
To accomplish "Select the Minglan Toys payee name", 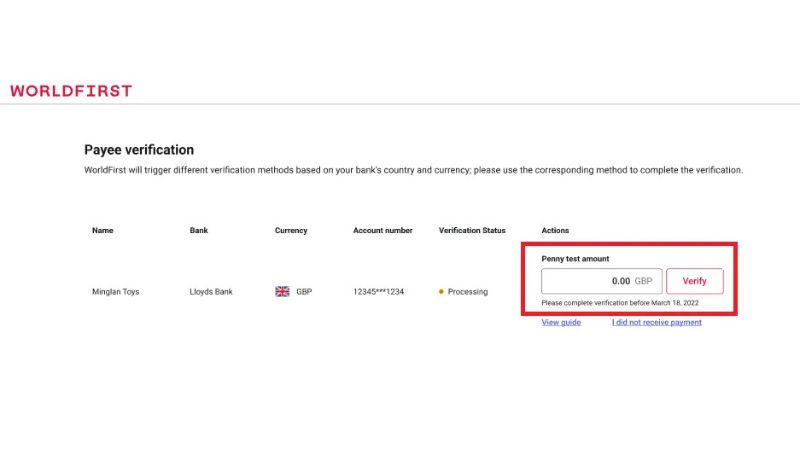I will [115, 292].
